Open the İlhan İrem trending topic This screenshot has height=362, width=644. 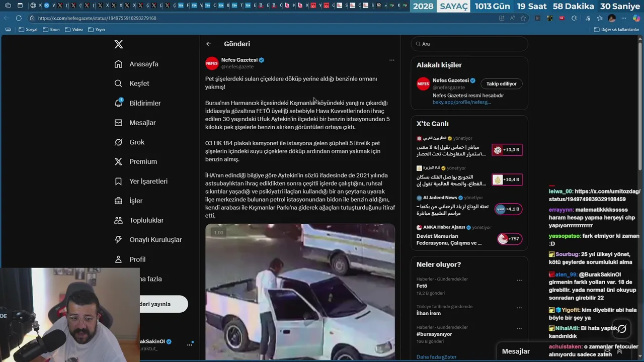pyautogui.click(x=429, y=313)
